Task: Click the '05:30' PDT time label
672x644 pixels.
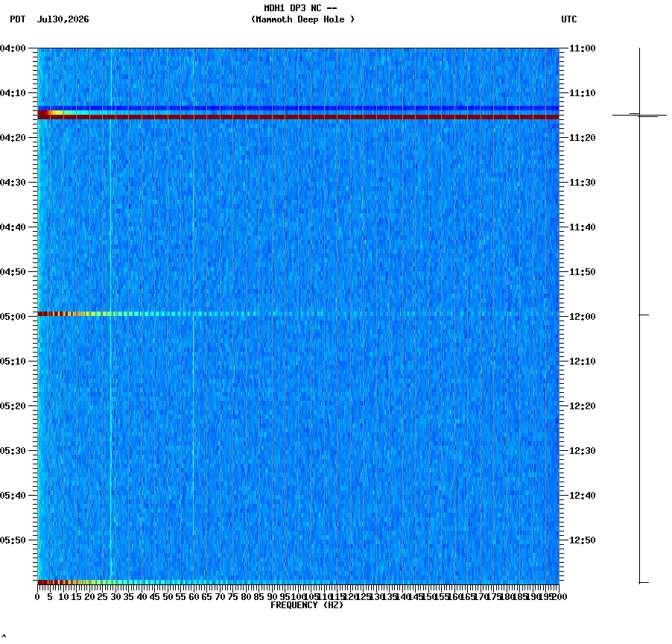Action: pos(13,451)
